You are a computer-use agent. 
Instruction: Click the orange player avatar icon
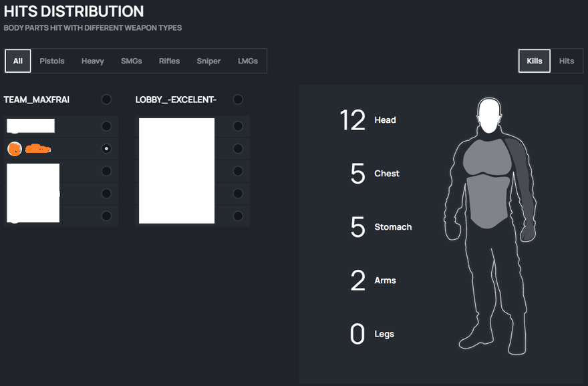(14, 149)
